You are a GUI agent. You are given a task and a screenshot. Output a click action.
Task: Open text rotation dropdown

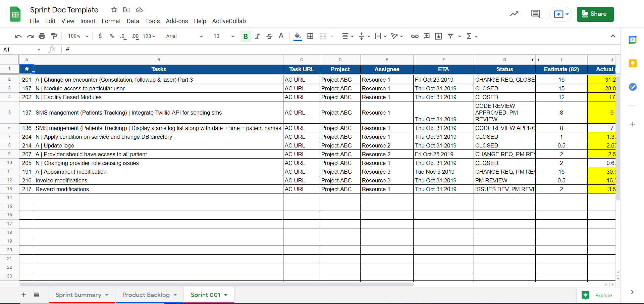pyautogui.click(x=397, y=36)
